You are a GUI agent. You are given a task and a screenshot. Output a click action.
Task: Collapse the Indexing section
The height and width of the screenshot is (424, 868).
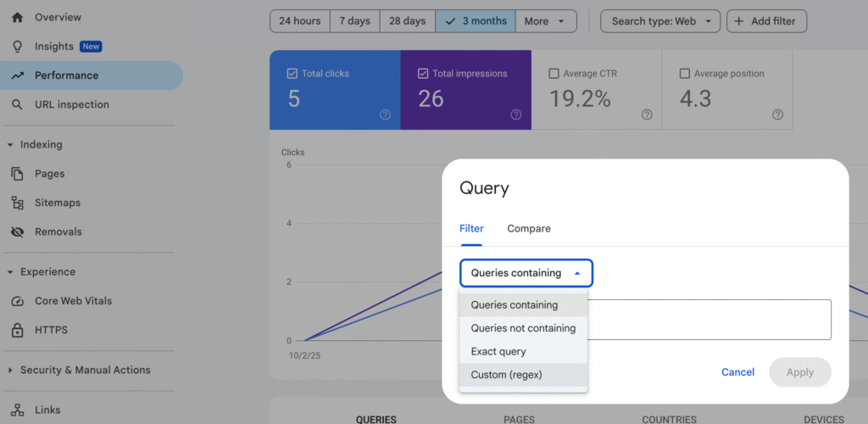pos(10,145)
